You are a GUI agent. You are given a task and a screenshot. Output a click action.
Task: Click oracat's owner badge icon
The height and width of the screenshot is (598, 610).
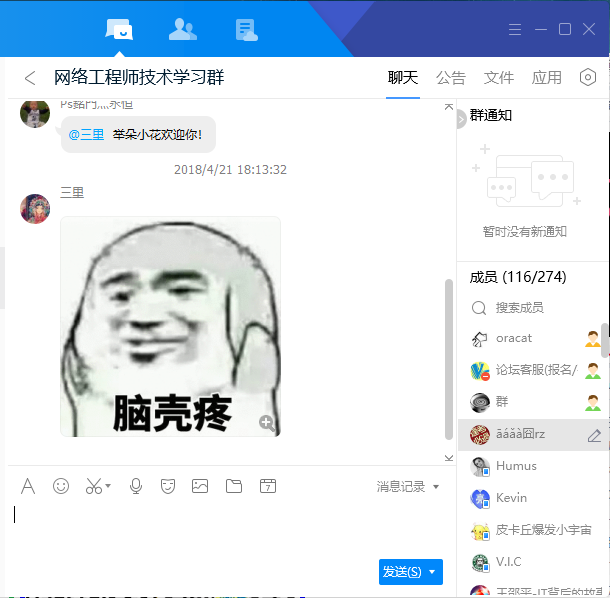592,338
